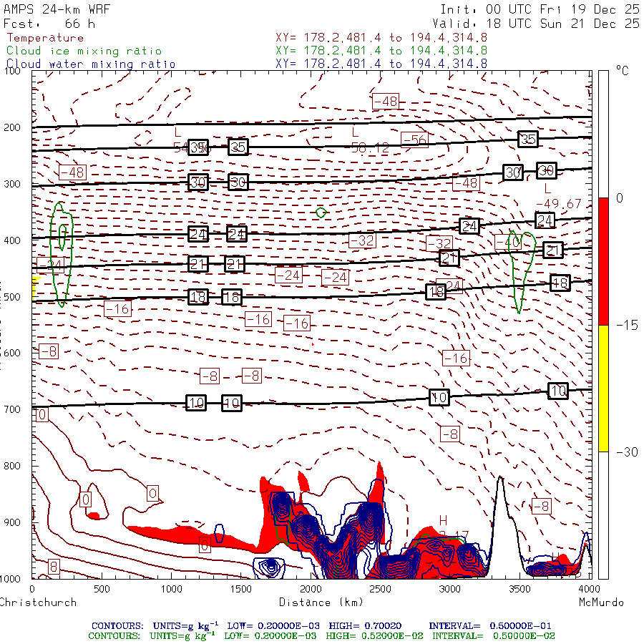644x644 pixels.
Task: Click the distance axis label '2000'
Action: point(311,590)
